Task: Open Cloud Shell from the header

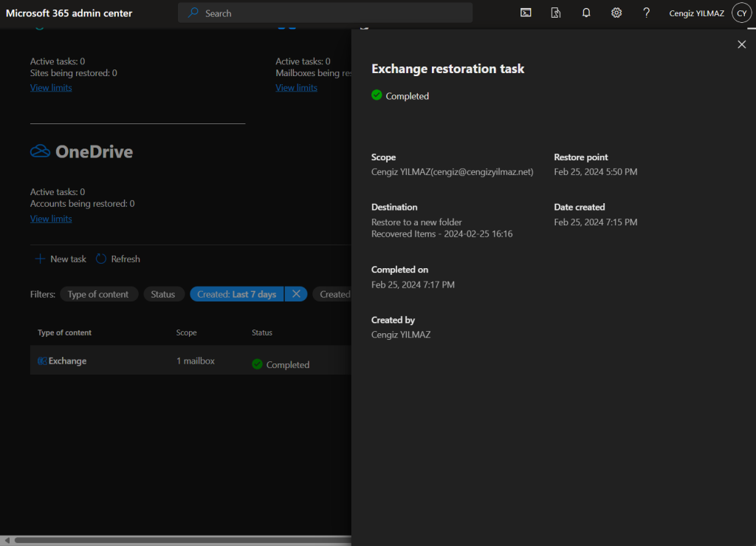Action: point(526,13)
